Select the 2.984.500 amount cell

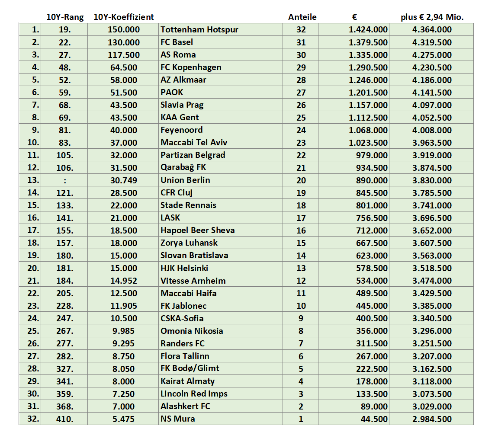pyautogui.click(x=431, y=419)
